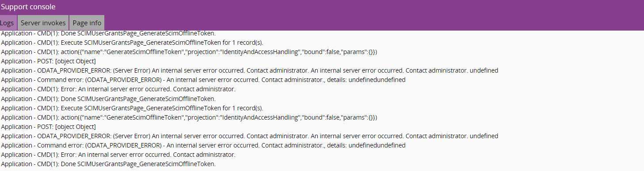644x171 pixels.
Task: Open the Server invokes tab
Action: [43, 23]
